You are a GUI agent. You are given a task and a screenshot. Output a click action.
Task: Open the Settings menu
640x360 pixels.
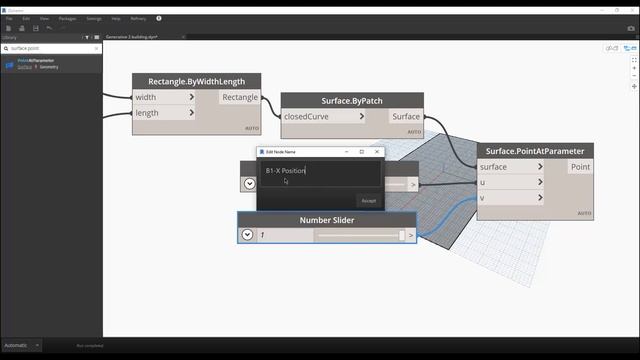(94, 19)
